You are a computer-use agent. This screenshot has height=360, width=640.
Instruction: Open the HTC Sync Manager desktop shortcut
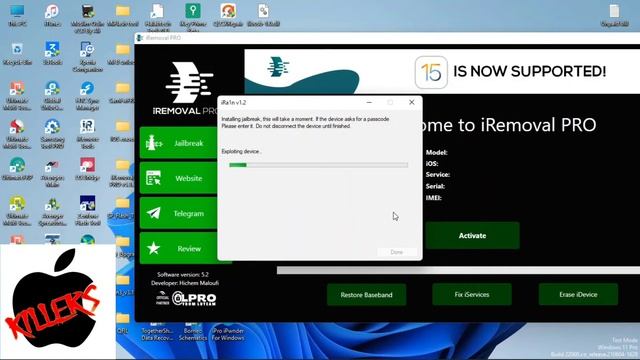point(87,96)
